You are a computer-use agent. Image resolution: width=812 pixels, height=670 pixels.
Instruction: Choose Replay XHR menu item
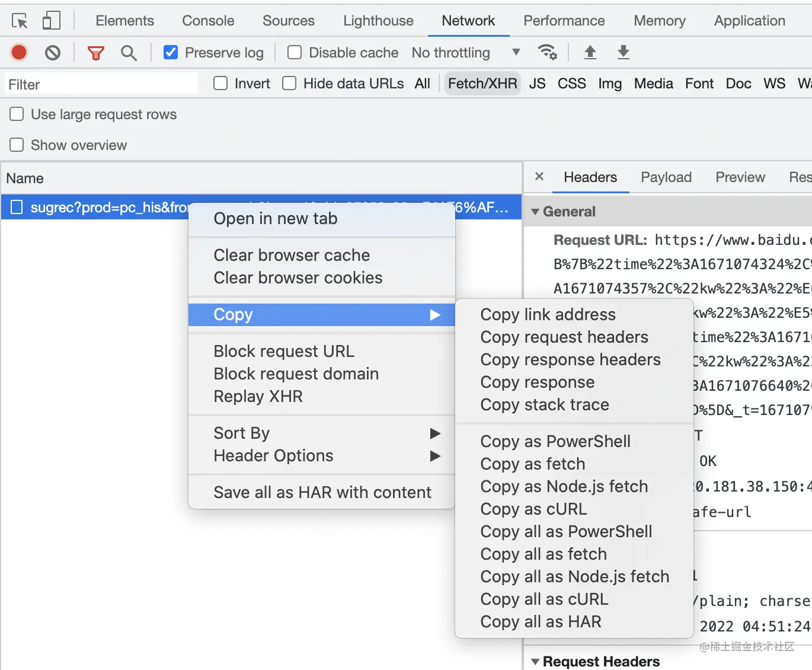tap(321, 397)
